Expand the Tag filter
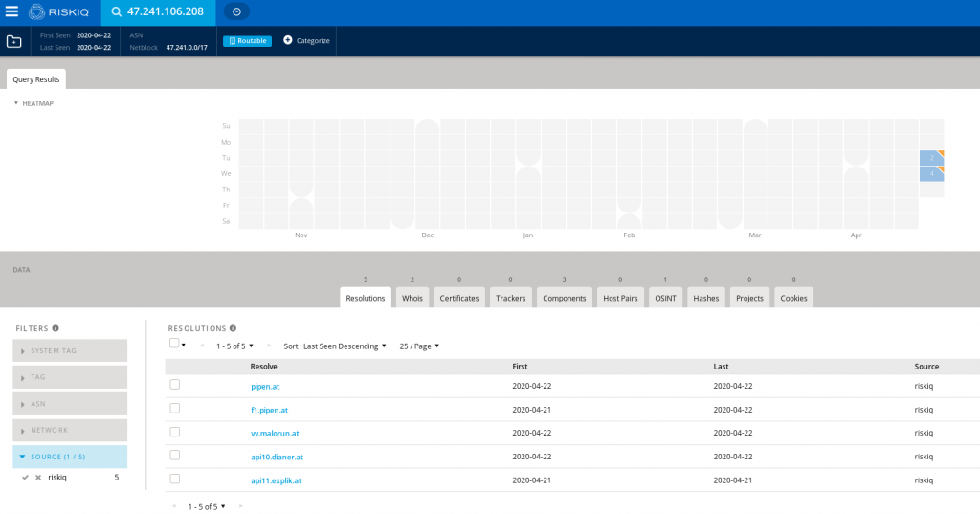This screenshot has width=980, height=514. (70, 377)
